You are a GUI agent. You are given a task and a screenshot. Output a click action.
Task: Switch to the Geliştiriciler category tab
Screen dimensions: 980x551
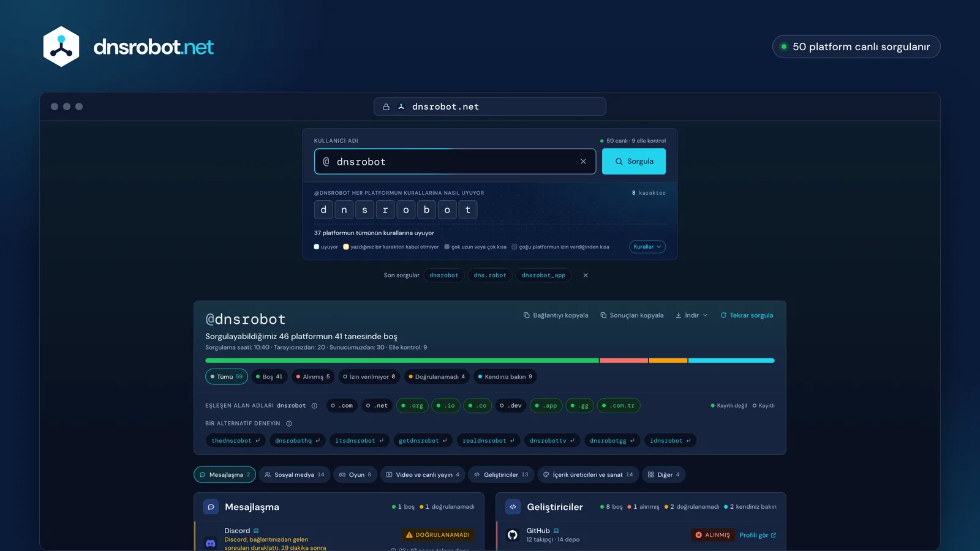[x=501, y=474]
